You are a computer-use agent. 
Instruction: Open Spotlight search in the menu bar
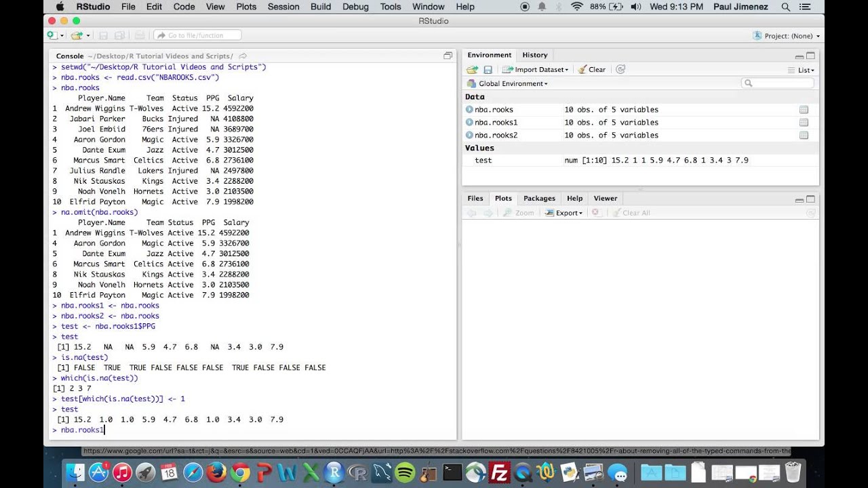(x=786, y=7)
